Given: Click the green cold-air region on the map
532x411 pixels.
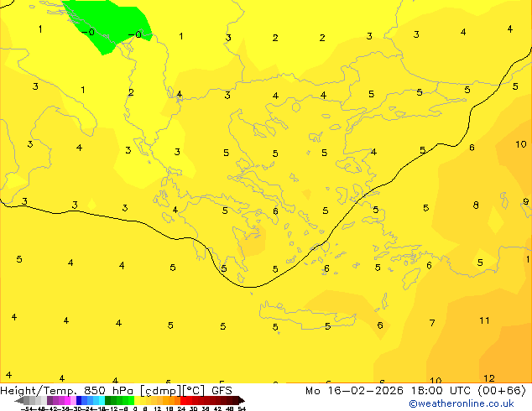Looking at the screenshot, I should click(x=112, y=23).
